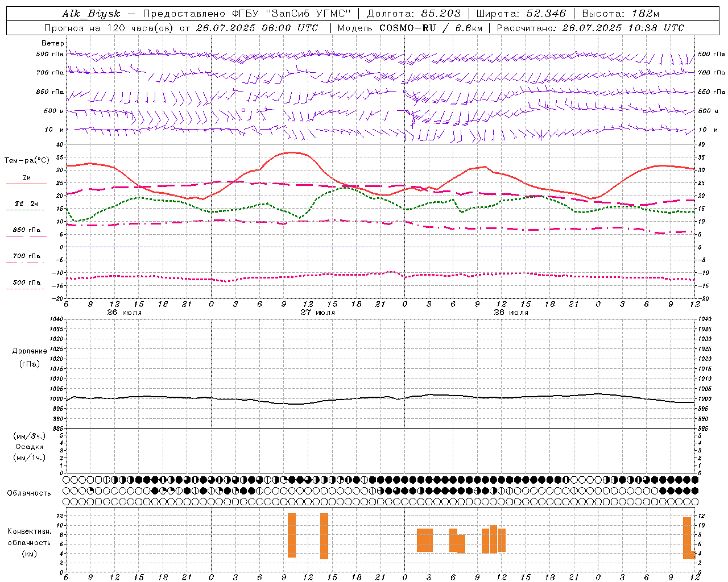
Task: Click the 26 июля date label
Action: tap(125, 313)
